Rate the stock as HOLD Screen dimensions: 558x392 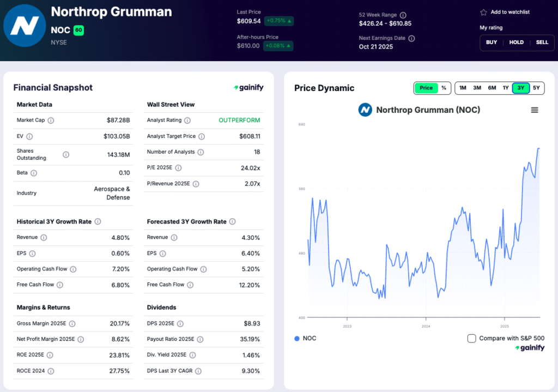(517, 43)
